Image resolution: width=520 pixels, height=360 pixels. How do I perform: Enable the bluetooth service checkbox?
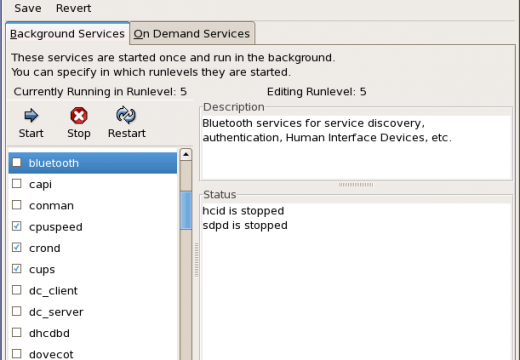17,162
